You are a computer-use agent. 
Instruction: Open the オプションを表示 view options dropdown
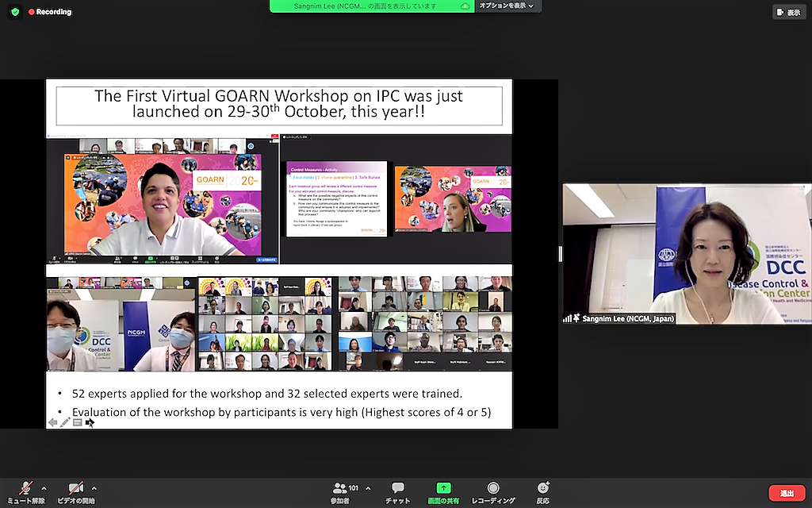pyautogui.click(x=506, y=6)
